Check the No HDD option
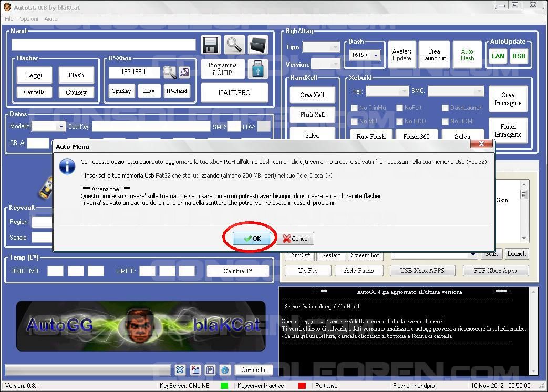 pos(400,121)
